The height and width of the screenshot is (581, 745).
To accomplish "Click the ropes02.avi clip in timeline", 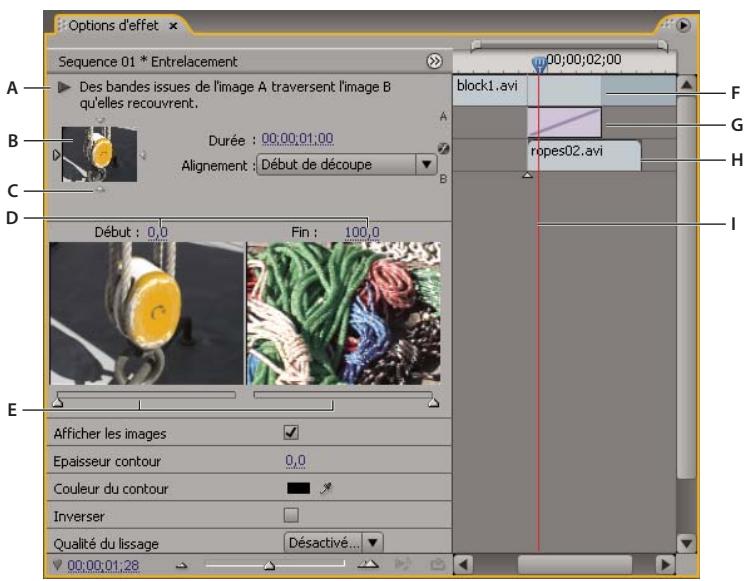I will 585,156.
